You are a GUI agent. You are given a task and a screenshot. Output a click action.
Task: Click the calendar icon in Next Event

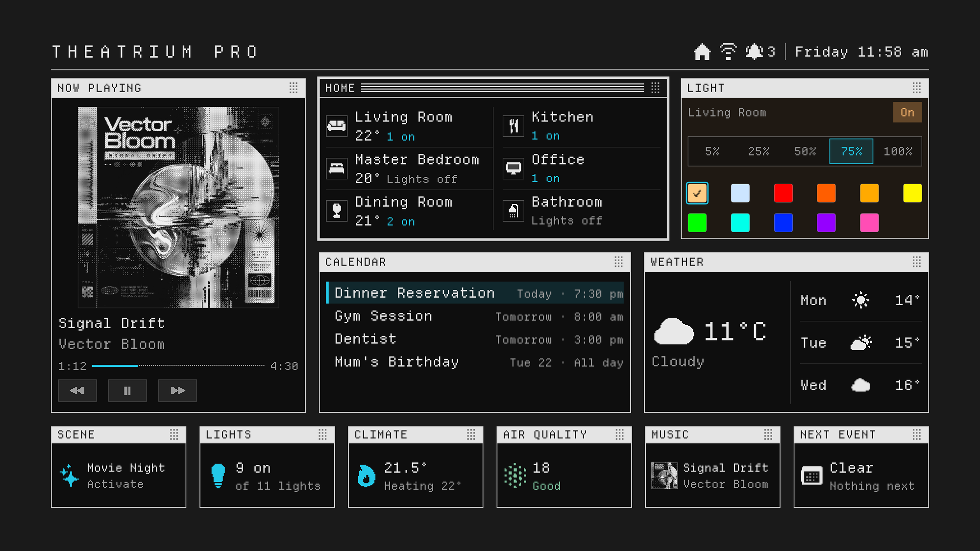[x=811, y=476]
